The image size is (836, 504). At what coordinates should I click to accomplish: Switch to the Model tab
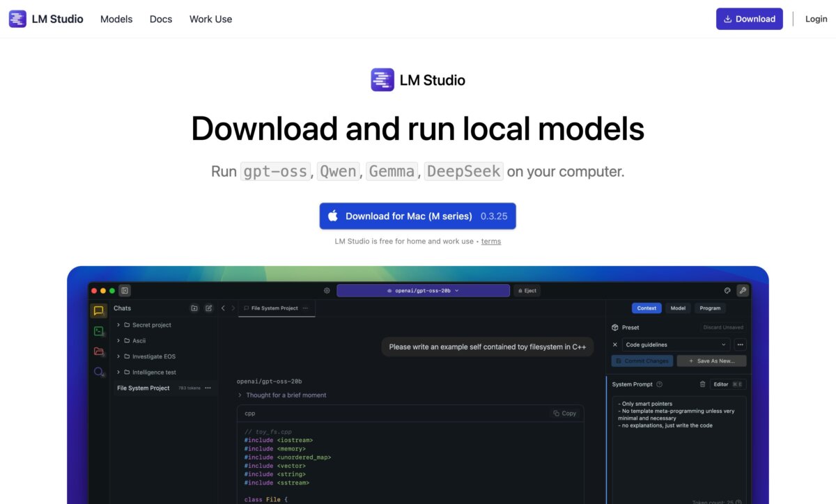(x=678, y=308)
